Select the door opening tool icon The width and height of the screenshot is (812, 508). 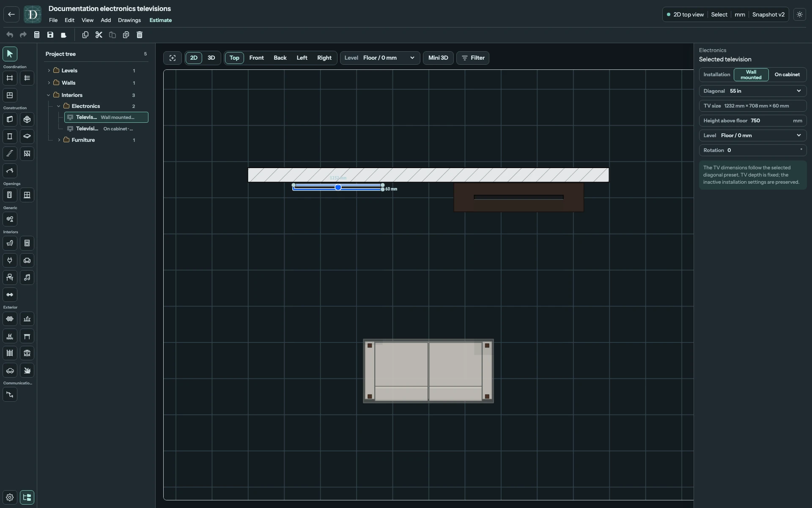point(10,195)
